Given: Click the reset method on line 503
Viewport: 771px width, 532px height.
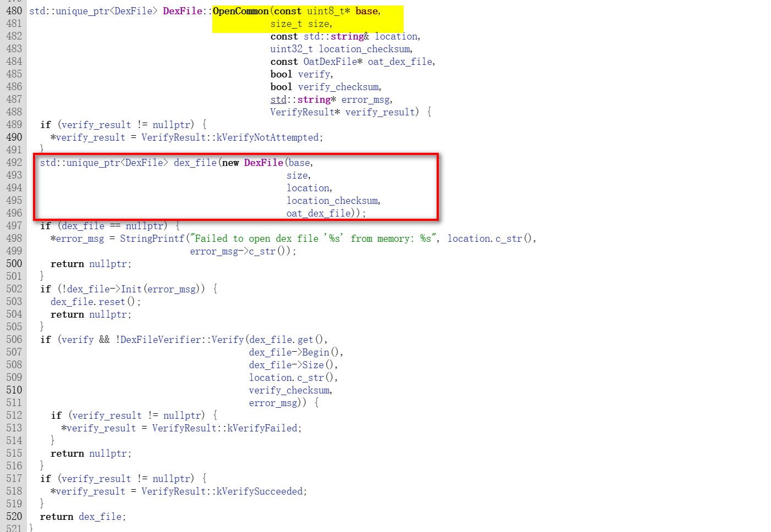Looking at the screenshot, I should [x=112, y=302].
